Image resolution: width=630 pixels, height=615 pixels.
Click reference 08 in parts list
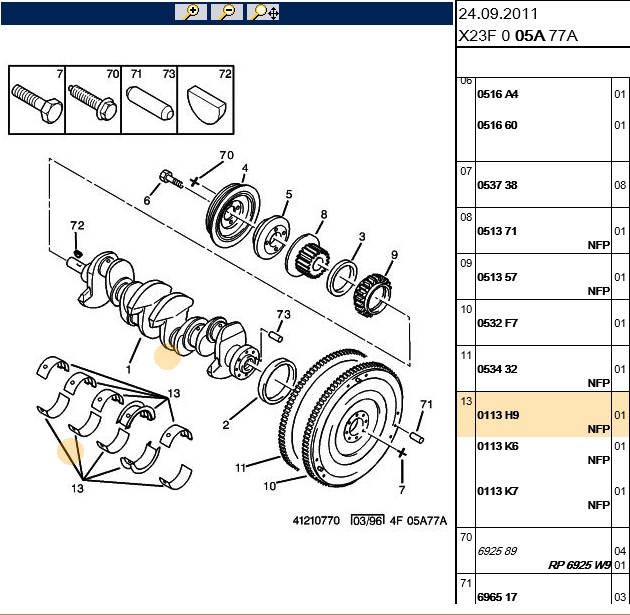pyautogui.click(x=466, y=217)
